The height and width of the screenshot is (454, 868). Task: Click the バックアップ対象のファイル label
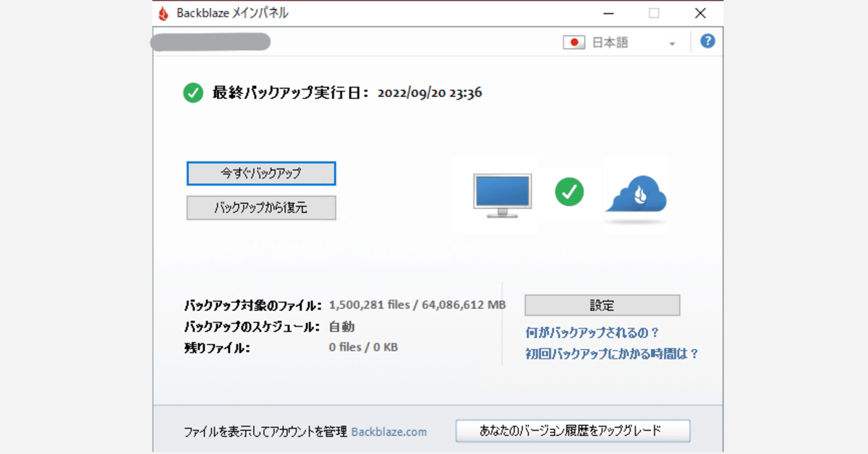point(253,305)
